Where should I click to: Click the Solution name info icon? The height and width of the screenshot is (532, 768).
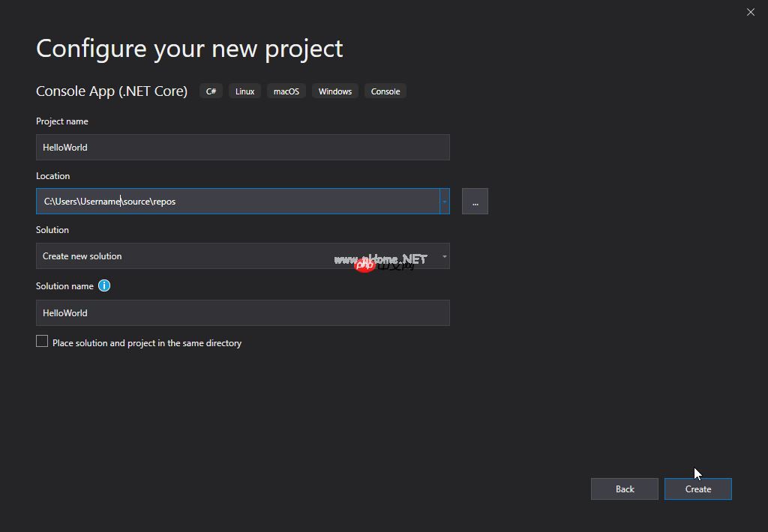click(104, 285)
